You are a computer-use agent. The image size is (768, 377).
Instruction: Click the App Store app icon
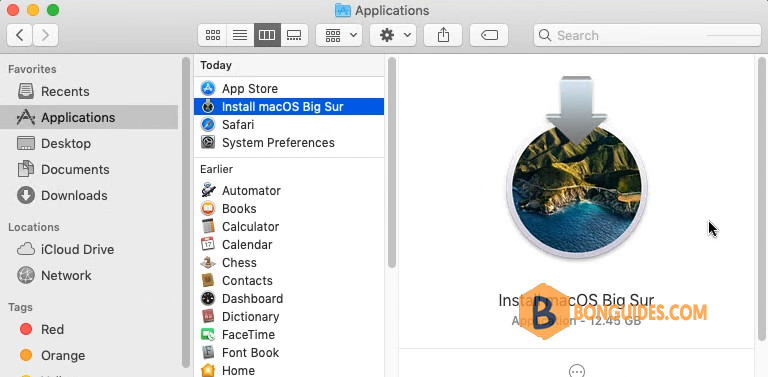[x=208, y=89]
